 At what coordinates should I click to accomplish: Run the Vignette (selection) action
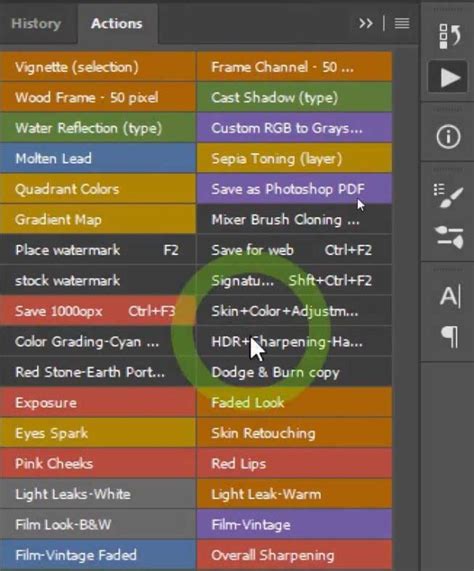tap(98, 67)
